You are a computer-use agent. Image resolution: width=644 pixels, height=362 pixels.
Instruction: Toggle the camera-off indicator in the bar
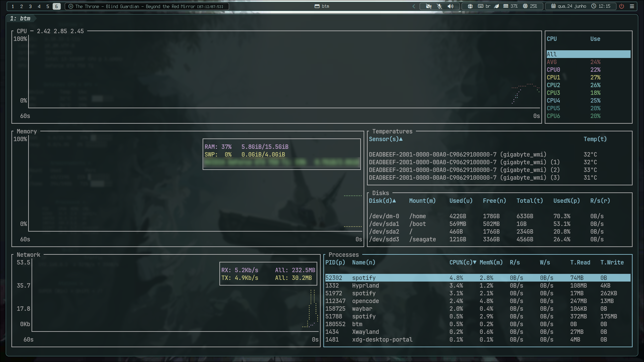click(x=429, y=6)
